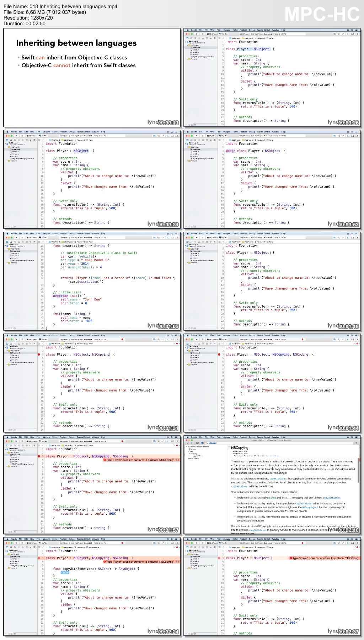The image size is (364, 640).
Task: Click the red error gutter icon in the 00:01:57 frame
Action: point(39,456)
